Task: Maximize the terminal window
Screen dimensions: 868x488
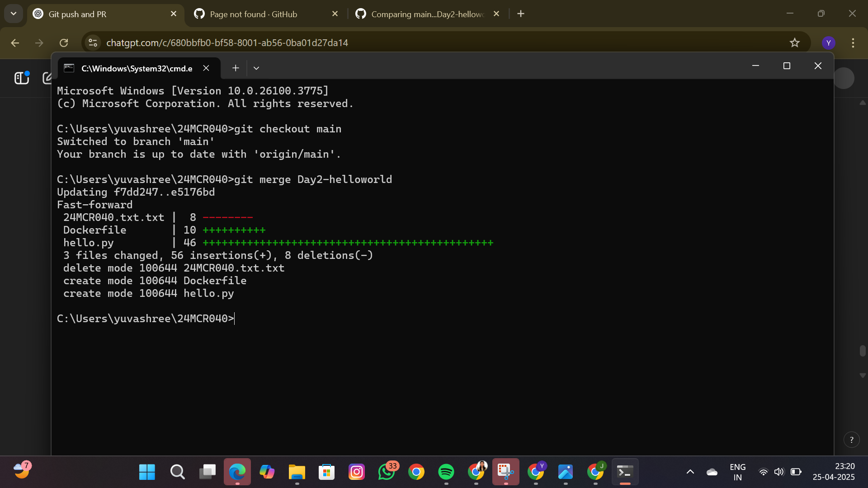Action: 787,66
